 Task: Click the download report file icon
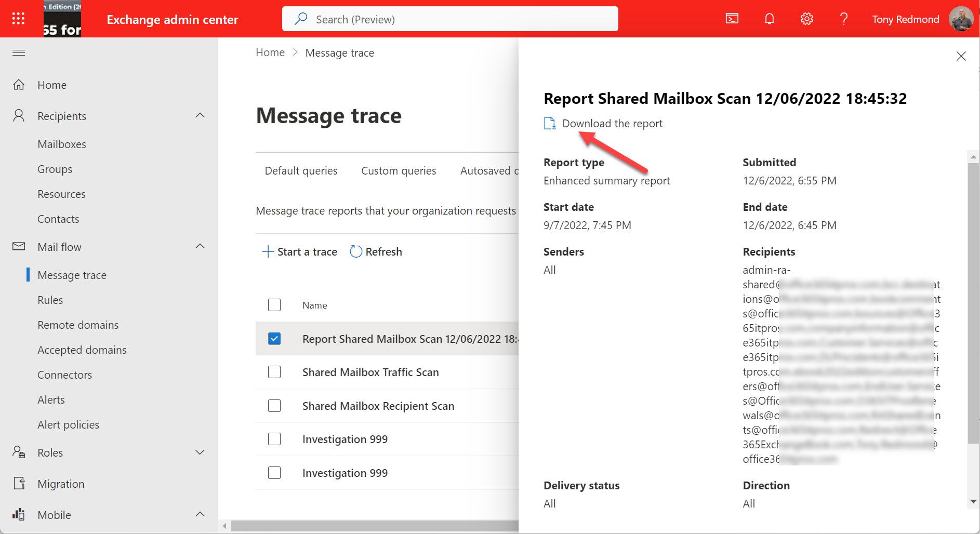(x=550, y=124)
